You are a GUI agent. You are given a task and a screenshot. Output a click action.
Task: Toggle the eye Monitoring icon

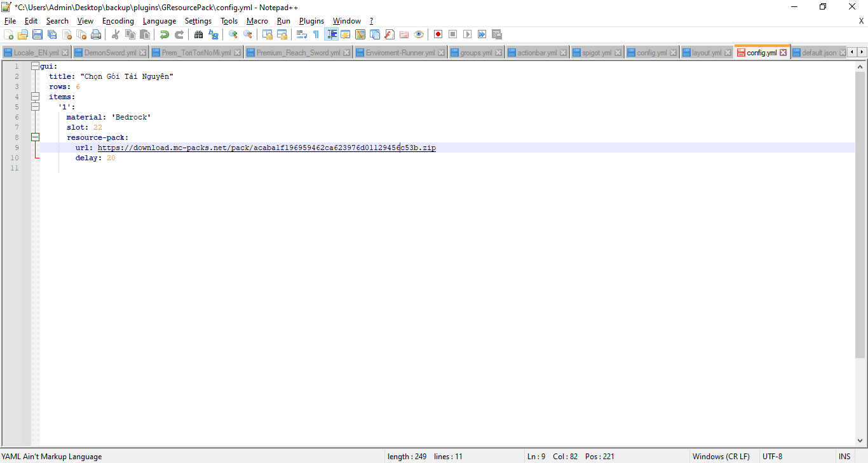419,34
